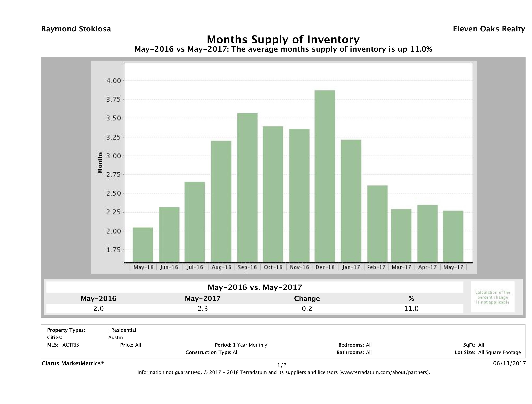Select the Sep-16 inventory bar

pos(247,187)
